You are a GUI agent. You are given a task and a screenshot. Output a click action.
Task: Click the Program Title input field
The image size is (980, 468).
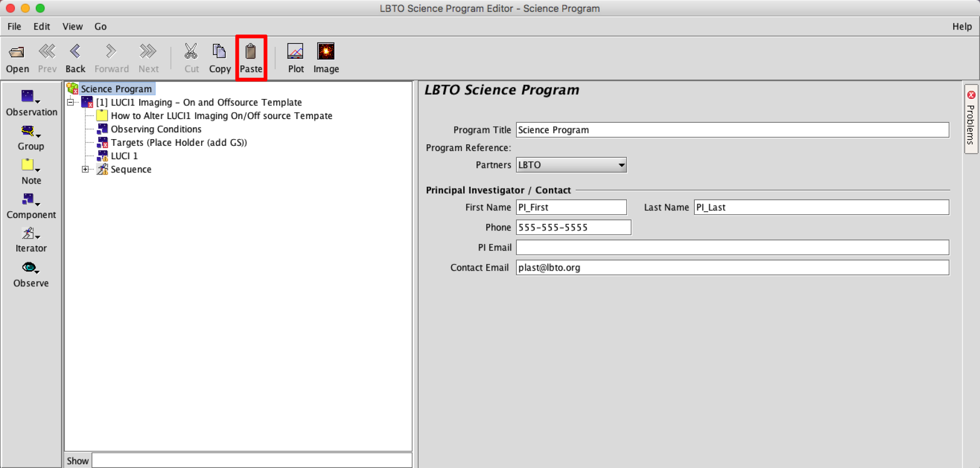tap(733, 130)
